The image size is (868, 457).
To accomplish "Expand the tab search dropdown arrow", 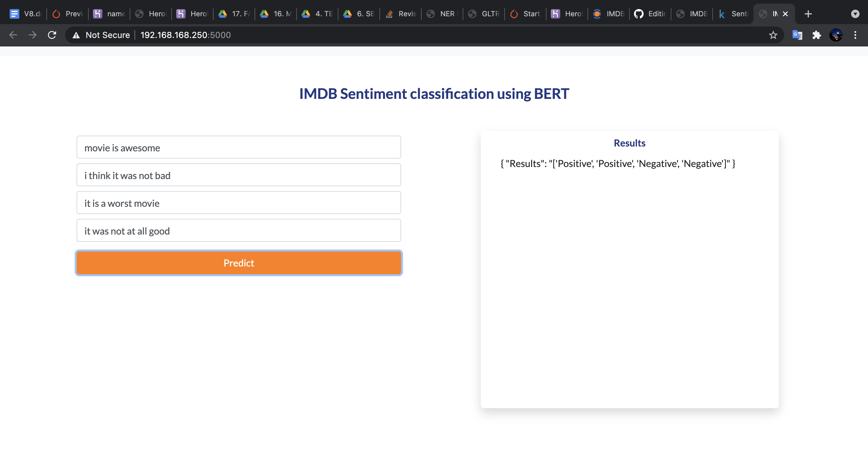I will (x=855, y=14).
